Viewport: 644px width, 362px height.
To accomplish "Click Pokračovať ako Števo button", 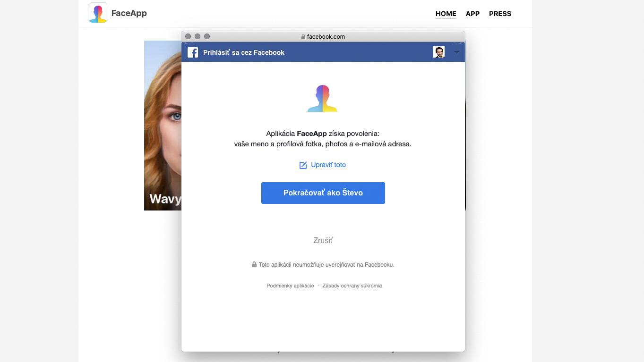I will click(x=323, y=193).
